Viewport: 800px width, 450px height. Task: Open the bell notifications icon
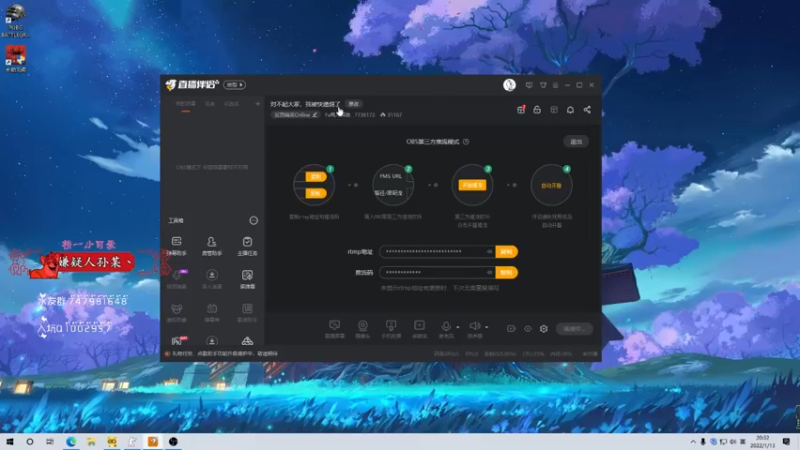570,110
